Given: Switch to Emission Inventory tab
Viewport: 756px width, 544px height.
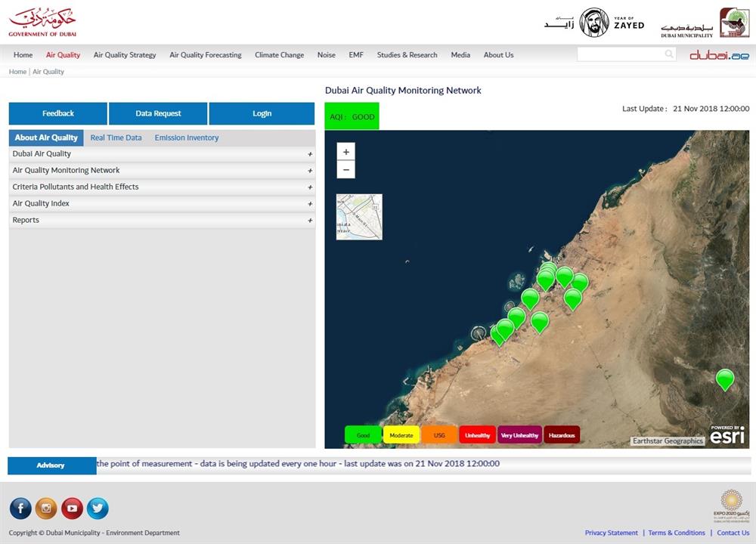Looking at the screenshot, I should click(187, 138).
